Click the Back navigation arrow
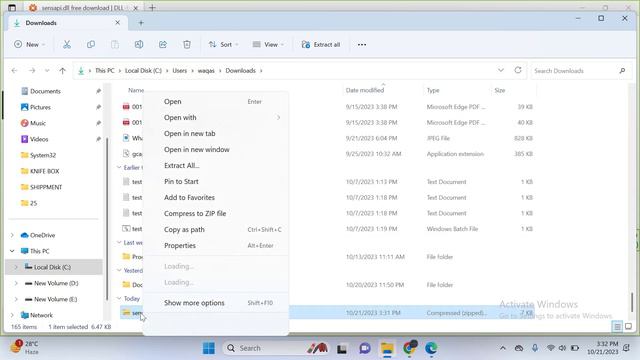 click(x=15, y=71)
